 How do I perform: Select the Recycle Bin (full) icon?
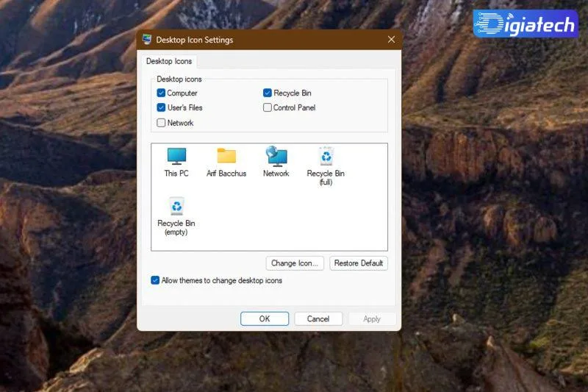coord(326,166)
